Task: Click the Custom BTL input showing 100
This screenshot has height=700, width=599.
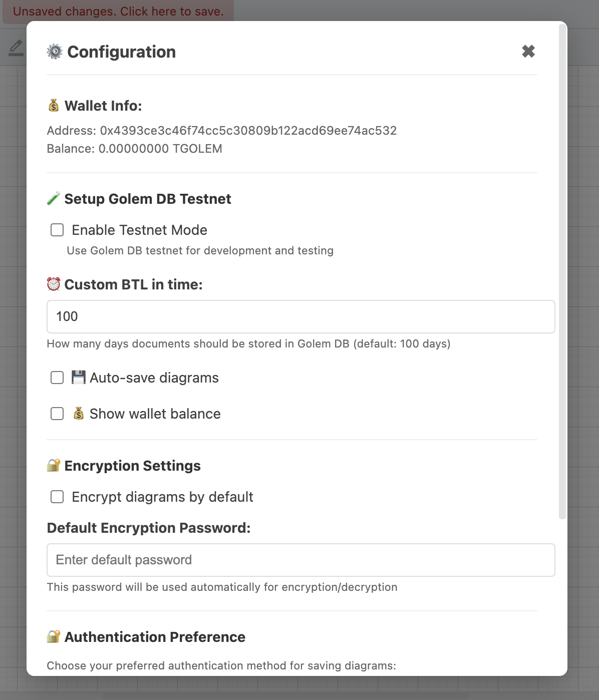Action: click(301, 316)
